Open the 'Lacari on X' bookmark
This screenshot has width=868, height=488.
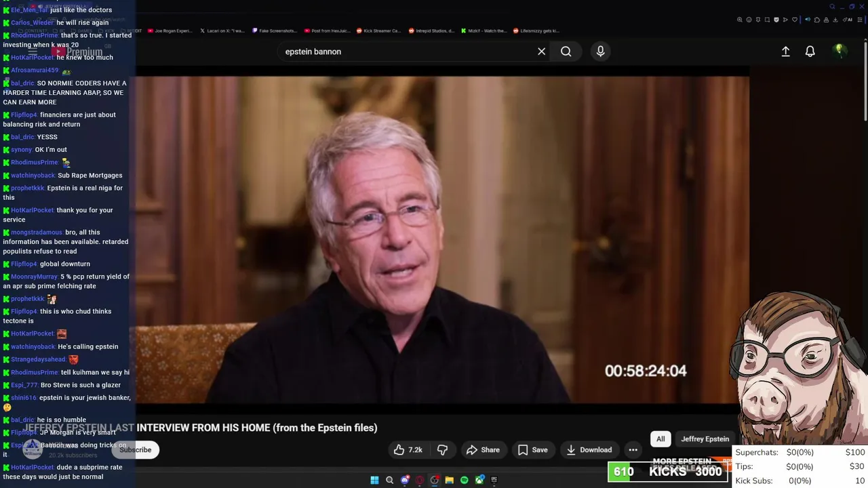222,30
